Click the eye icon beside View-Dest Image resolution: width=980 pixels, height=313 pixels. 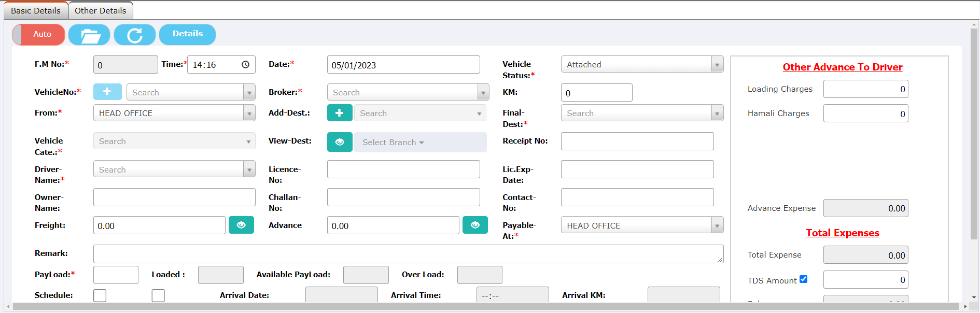[340, 142]
